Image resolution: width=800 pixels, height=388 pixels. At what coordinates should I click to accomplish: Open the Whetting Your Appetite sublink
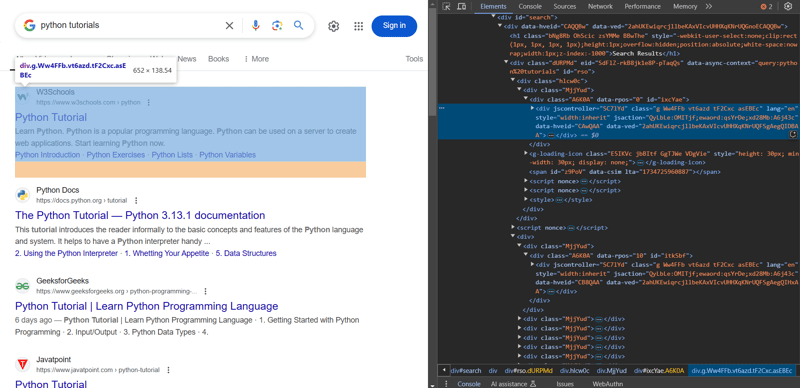[167, 253]
